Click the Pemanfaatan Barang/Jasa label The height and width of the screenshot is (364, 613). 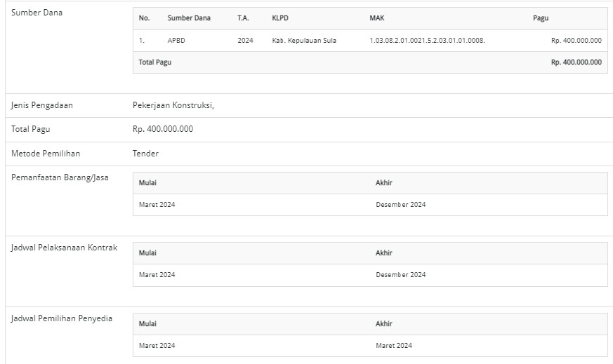[x=60, y=177]
